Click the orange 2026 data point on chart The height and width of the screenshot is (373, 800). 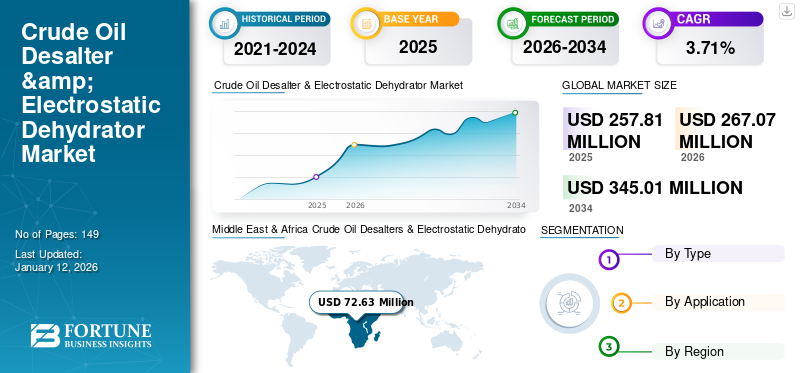354,145
